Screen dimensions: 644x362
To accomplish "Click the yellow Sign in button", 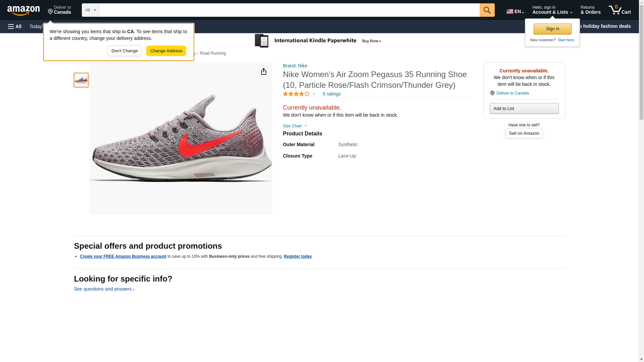I will (552, 29).
